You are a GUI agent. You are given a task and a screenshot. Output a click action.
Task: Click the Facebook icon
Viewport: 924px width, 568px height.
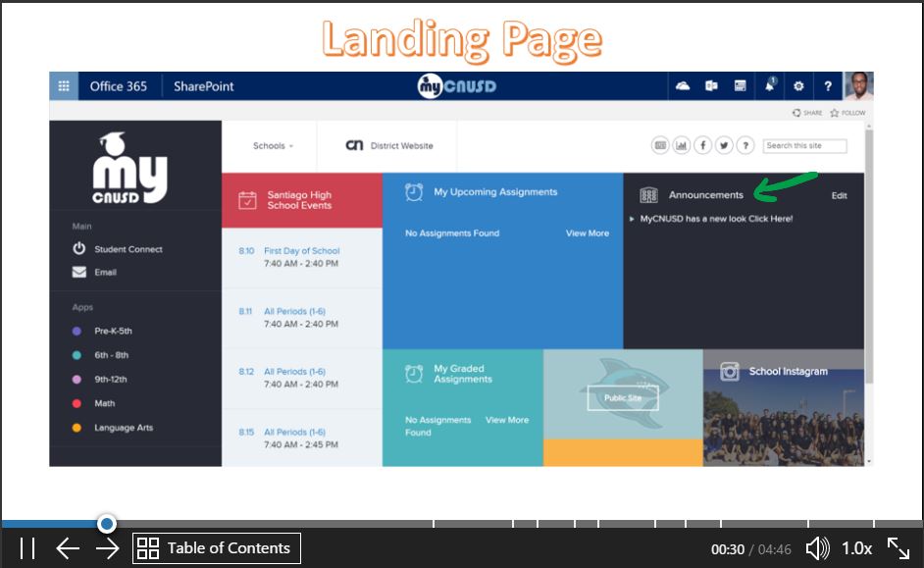tap(703, 146)
